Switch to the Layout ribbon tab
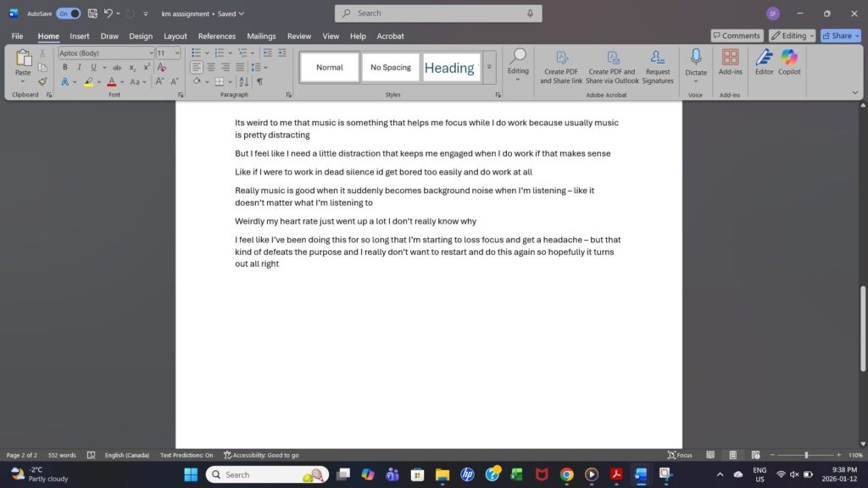This screenshot has width=868, height=488. 175,36
